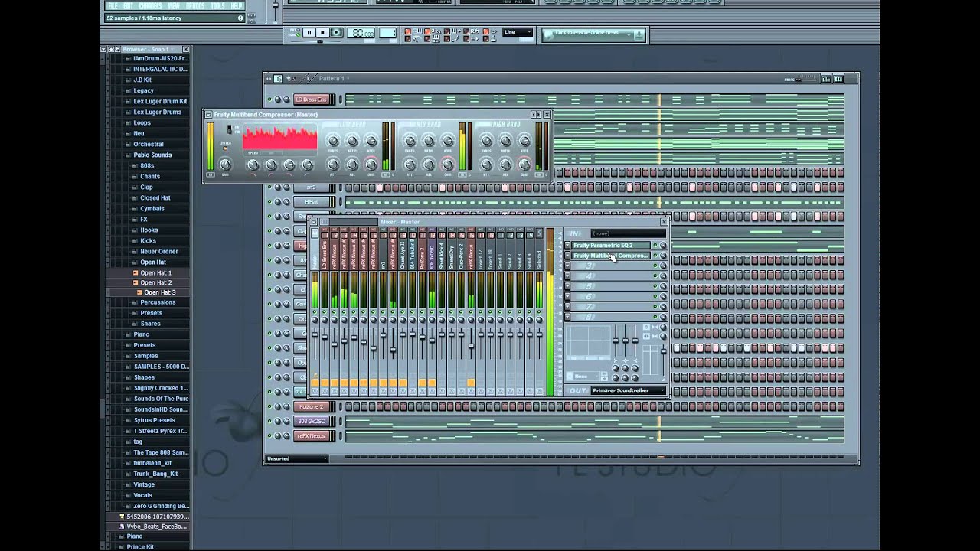This screenshot has height=551, width=980.
Task: Open the mixer IN (none) input dropdown
Action: coord(627,233)
